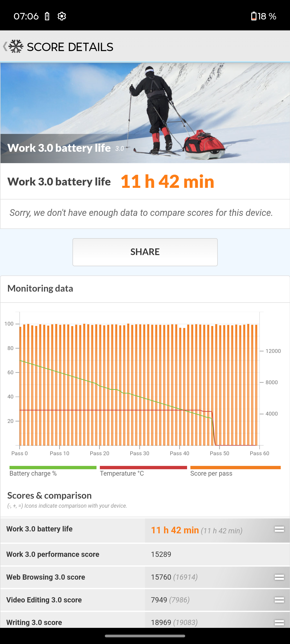Image resolution: width=290 pixels, height=644 pixels.
Task: Toggle Battery charge % legend series
Action: click(x=53, y=471)
